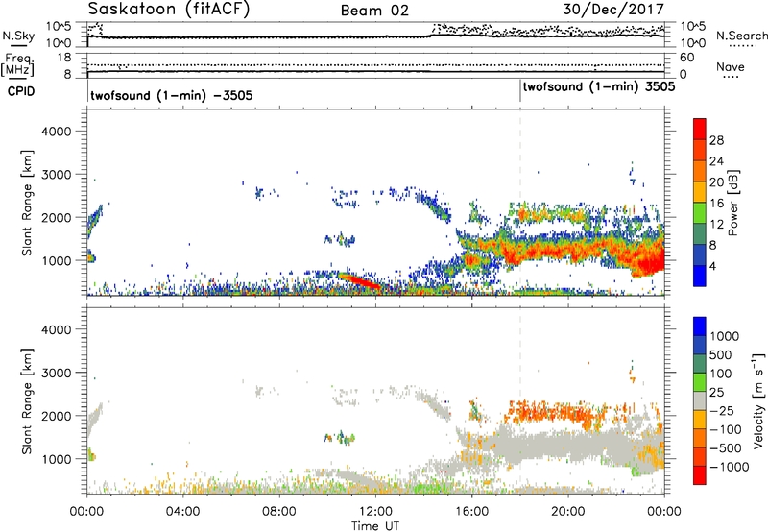
Task: Click the 'Saskatoon (fitACF)' title text
Action: click(x=169, y=10)
